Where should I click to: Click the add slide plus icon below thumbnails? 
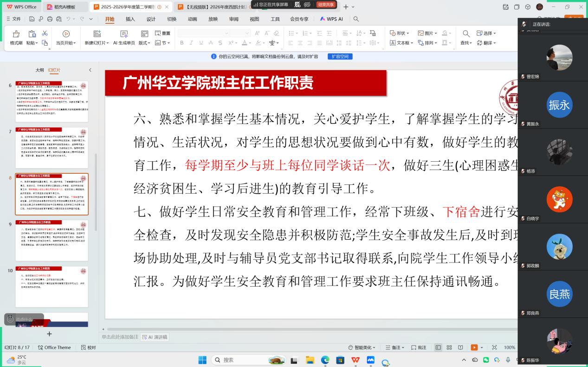(x=49, y=334)
